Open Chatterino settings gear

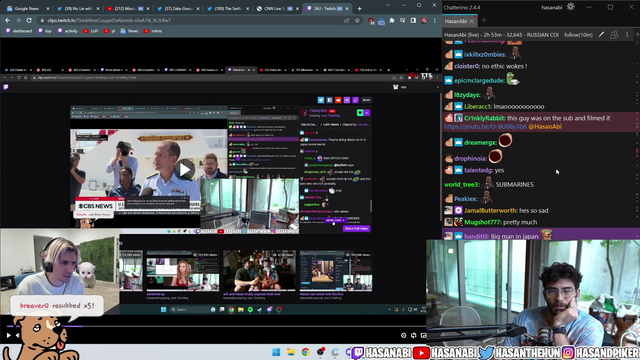click(x=570, y=7)
